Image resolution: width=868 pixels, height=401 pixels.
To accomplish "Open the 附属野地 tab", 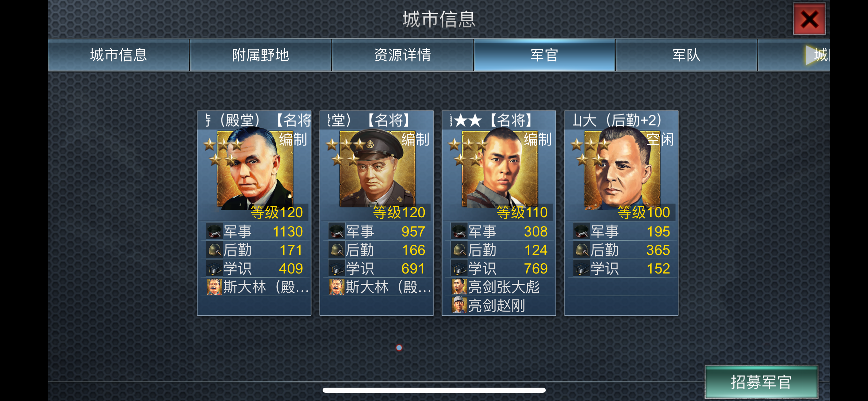I will coord(261,55).
